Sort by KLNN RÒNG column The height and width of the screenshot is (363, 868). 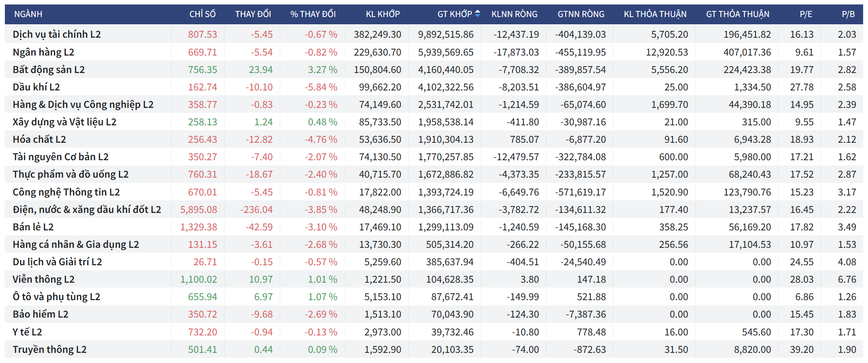tap(514, 14)
